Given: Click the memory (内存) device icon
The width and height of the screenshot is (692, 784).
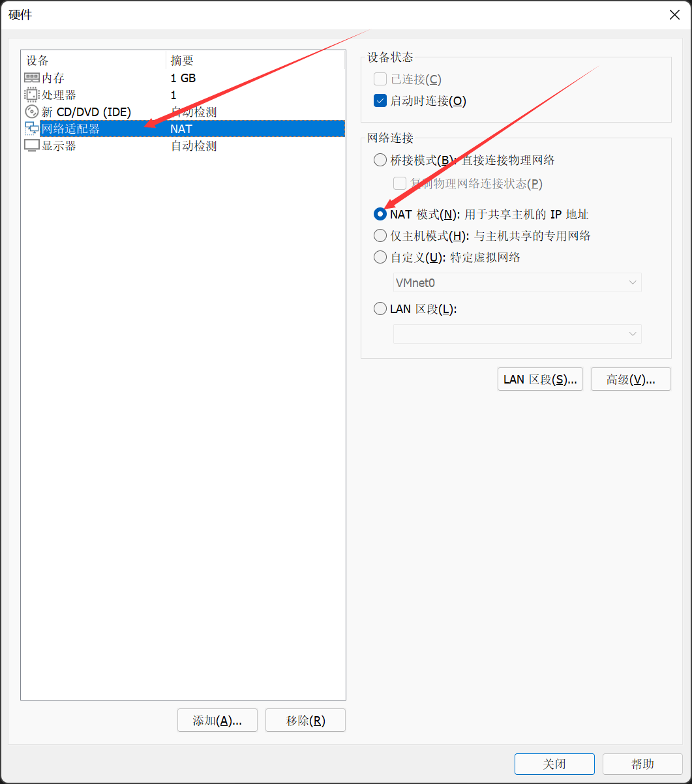Looking at the screenshot, I should [32, 78].
